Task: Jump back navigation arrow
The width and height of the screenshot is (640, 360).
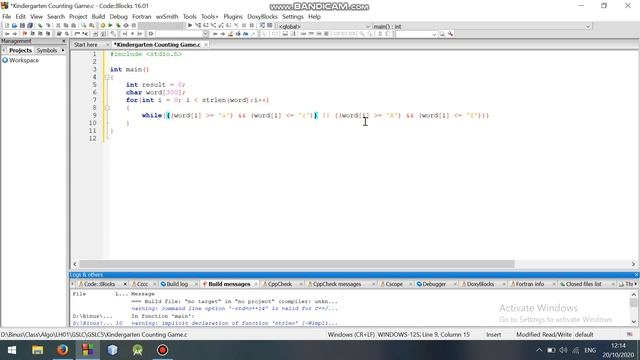Action: 7,34
